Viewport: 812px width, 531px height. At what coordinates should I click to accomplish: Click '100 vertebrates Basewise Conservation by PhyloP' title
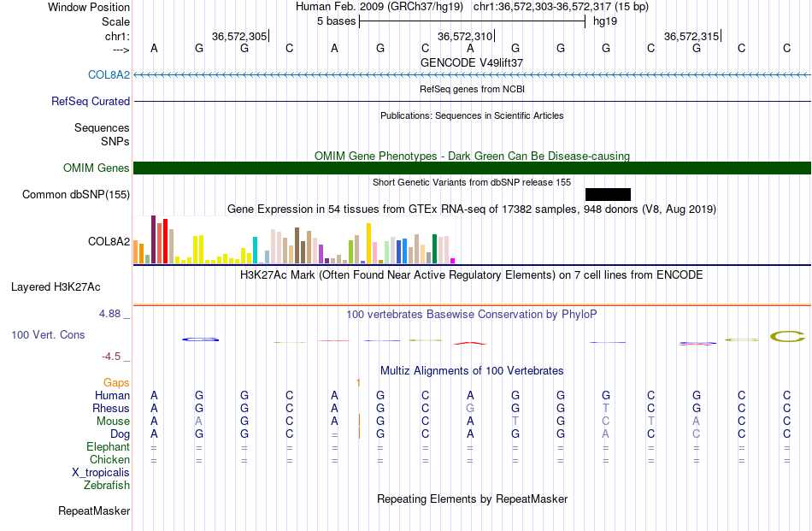472,314
